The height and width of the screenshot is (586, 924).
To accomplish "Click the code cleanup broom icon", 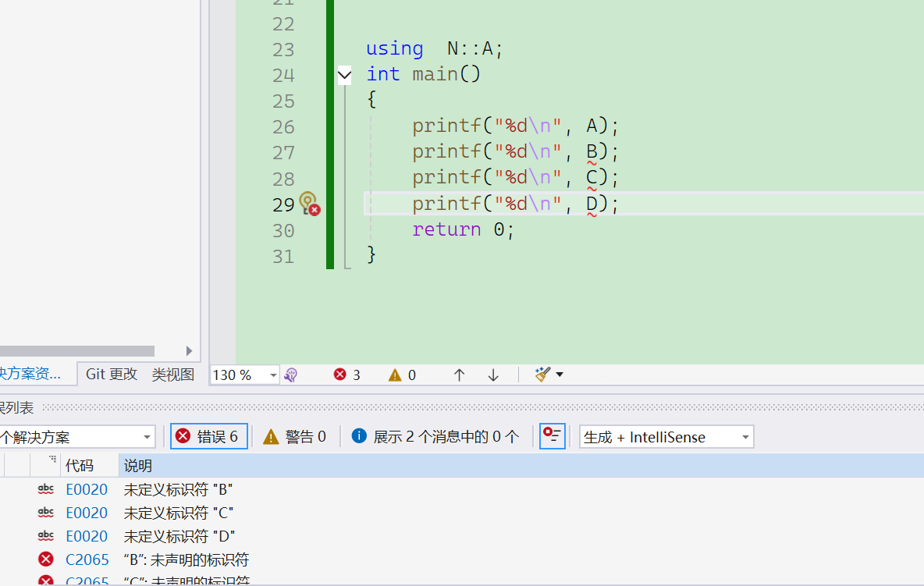I will (x=542, y=374).
